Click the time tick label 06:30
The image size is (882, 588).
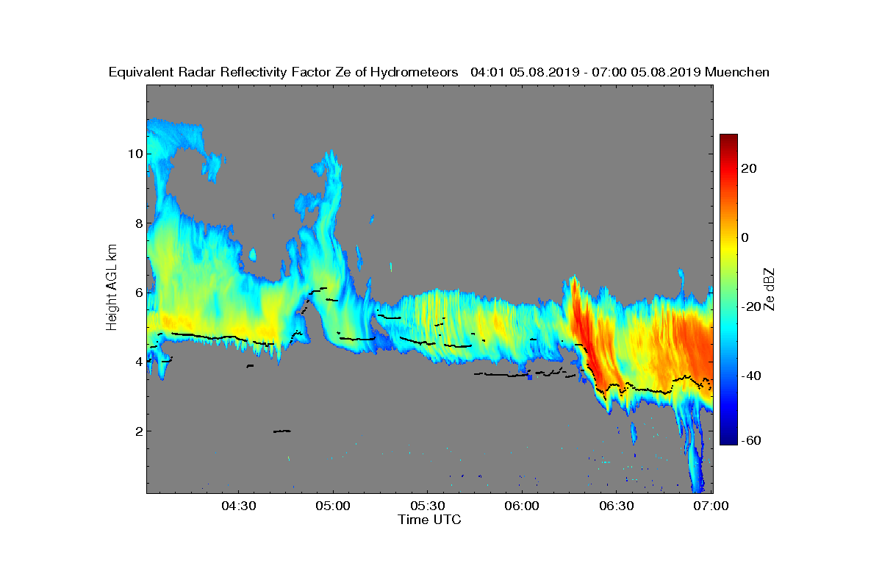617,506
